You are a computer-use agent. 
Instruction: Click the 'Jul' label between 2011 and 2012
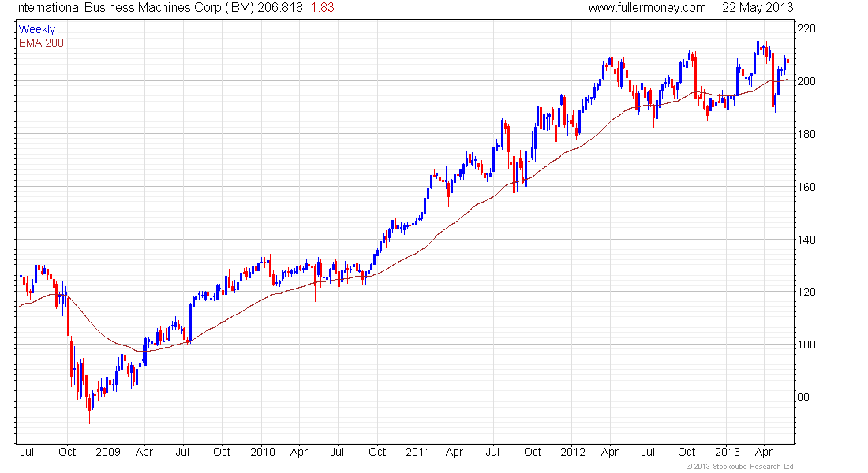click(492, 452)
